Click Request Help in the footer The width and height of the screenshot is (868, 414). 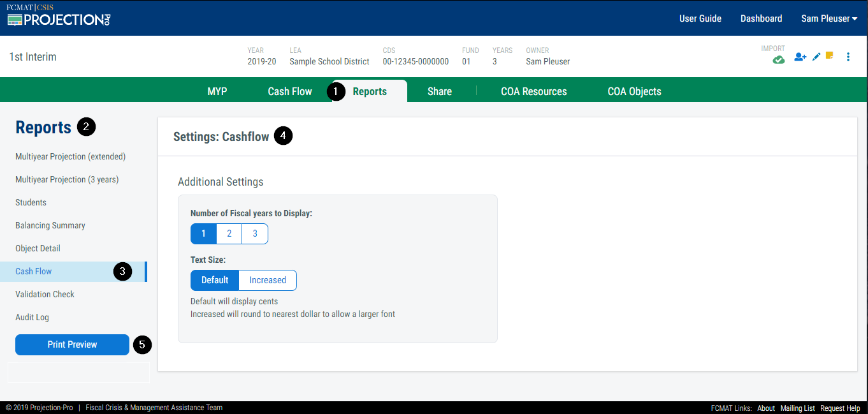click(840, 408)
